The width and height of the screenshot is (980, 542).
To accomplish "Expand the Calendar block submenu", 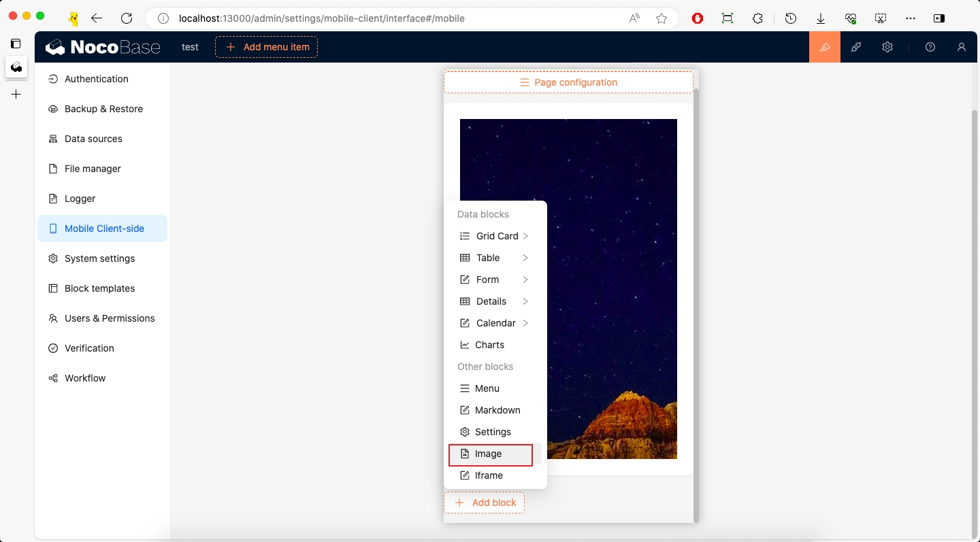I will click(x=495, y=323).
